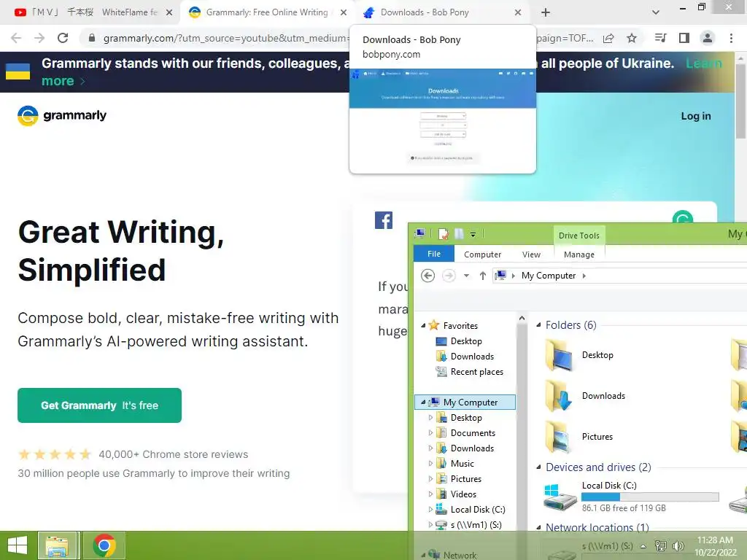Collapse the Folders (6) group
The width and height of the screenshot is (747, 560).
point(538,325)
